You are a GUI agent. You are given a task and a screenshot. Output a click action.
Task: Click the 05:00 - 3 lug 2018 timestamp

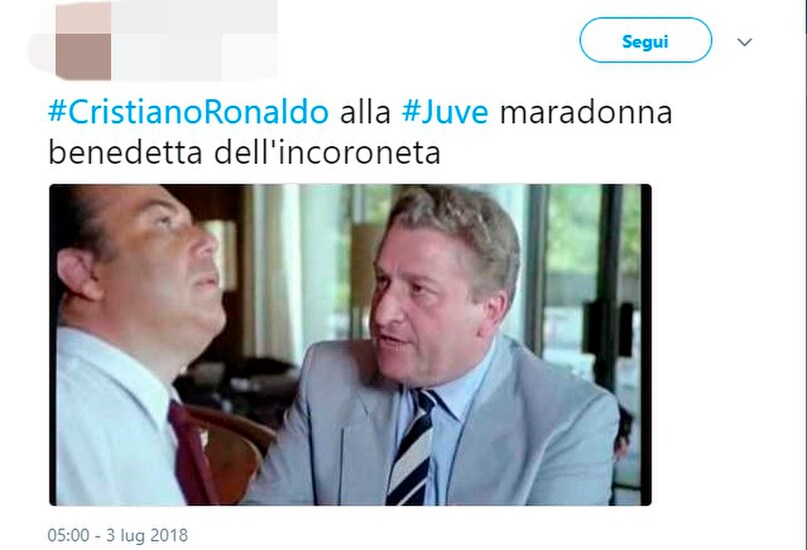click(117, 535)
